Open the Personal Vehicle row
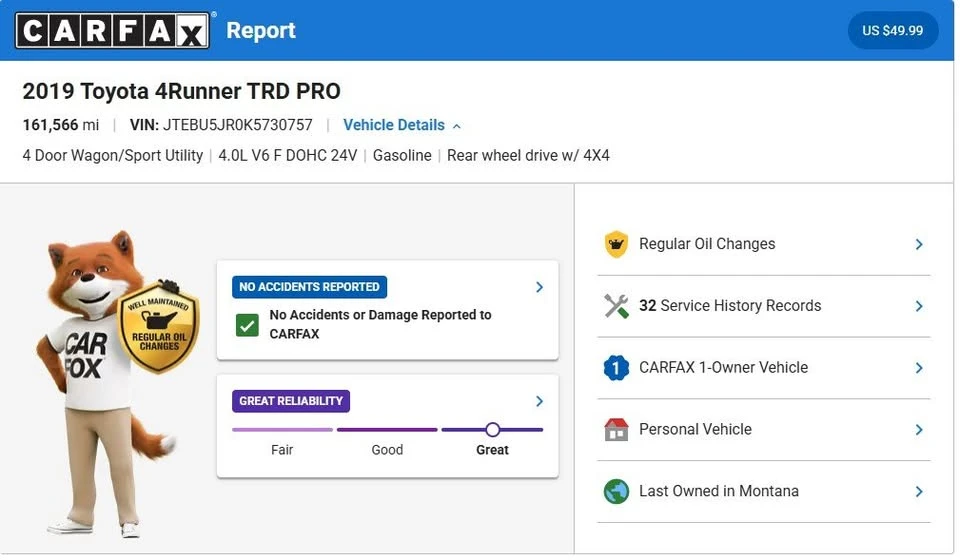Screen dimensions: 960x560 click(x=763, y=430)
